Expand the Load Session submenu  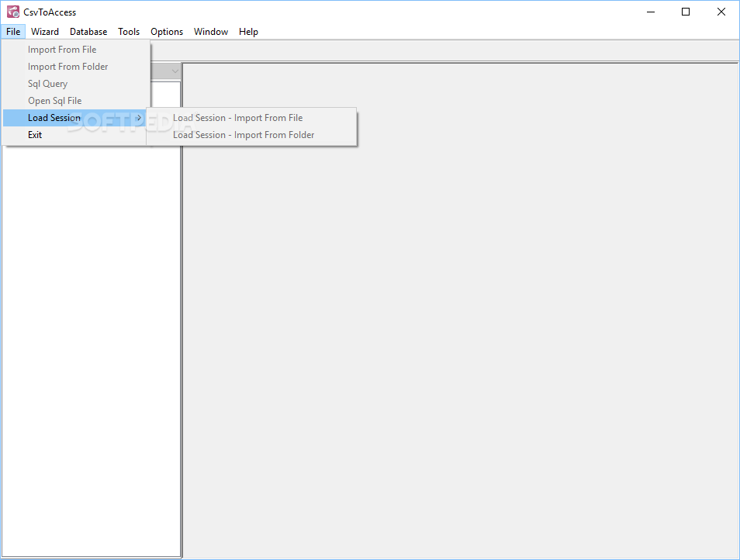click(x=75, y=117)
